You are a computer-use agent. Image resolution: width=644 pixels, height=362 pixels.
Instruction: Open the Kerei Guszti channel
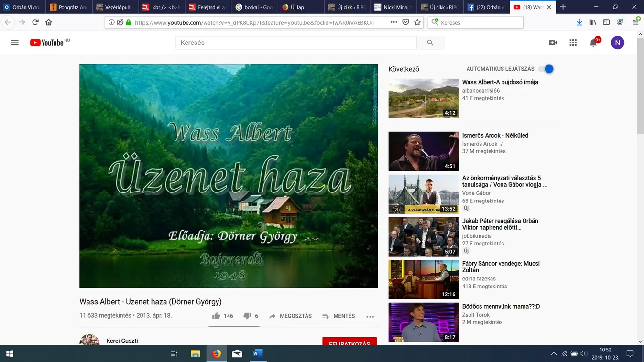click(x=122, y=341)
